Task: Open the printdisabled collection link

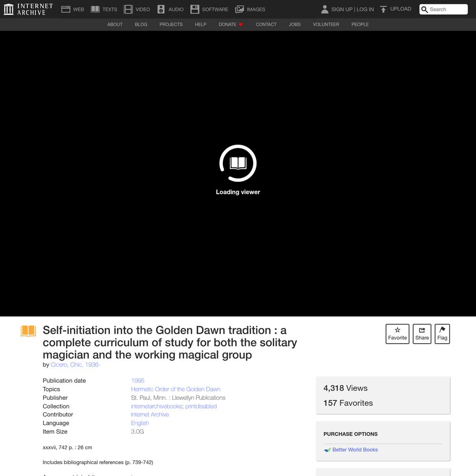Action: (x=201, y=407)
